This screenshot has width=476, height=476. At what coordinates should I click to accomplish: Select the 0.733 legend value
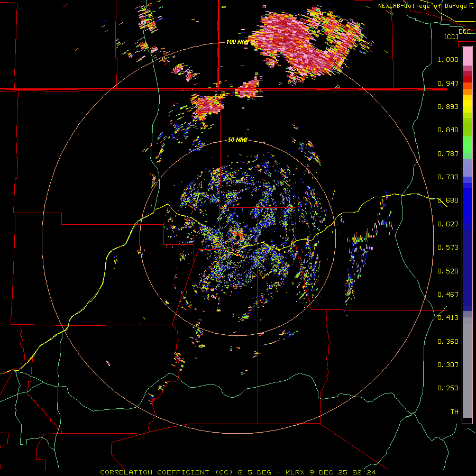coord(448,177)
